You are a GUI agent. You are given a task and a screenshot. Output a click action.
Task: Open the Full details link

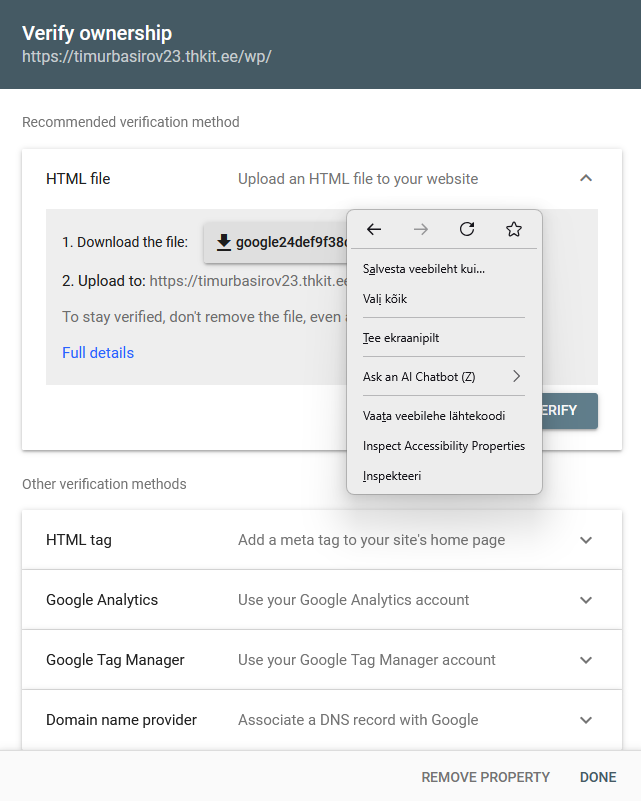(x=98, y=353)
